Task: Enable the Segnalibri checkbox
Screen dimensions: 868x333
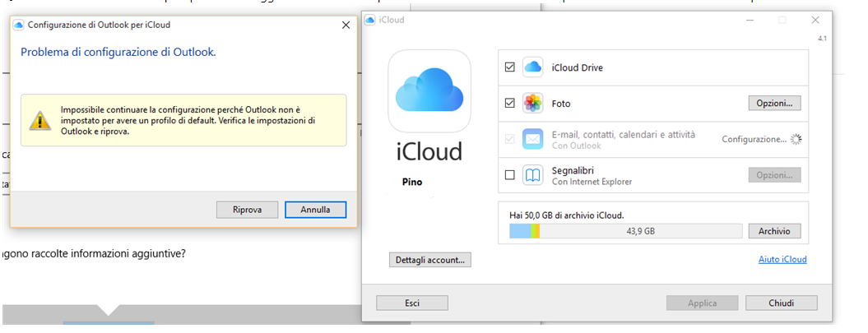Action: pyautogui.click(x=510, y=175)
